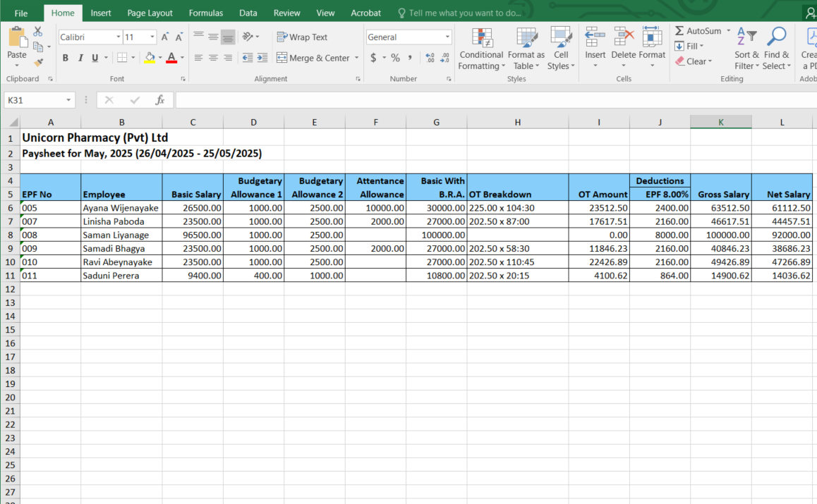Open the Orientation text angle tool

248,37
